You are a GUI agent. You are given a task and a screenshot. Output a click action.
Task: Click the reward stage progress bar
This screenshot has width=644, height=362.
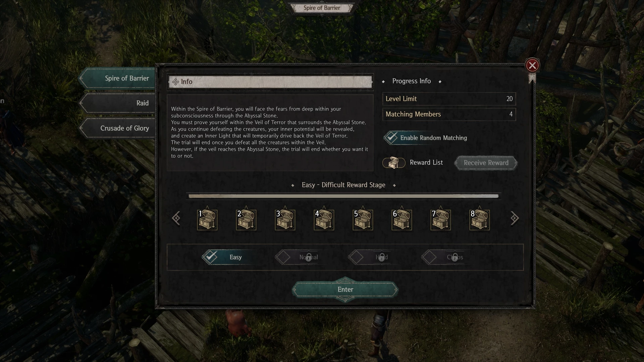point(343,196)
